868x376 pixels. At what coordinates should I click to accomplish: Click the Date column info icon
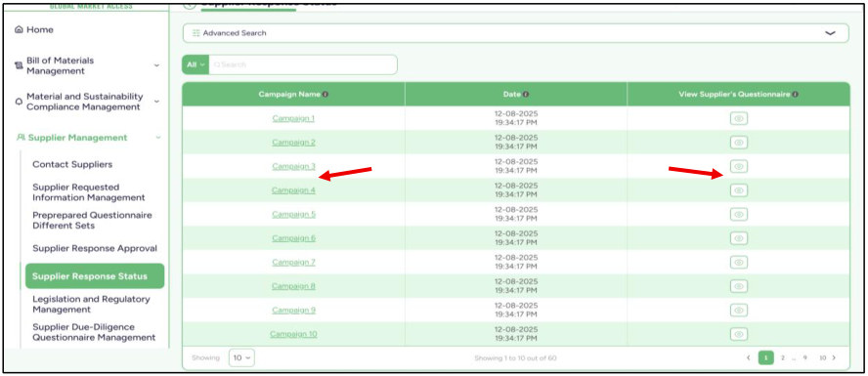coord(526,95)
